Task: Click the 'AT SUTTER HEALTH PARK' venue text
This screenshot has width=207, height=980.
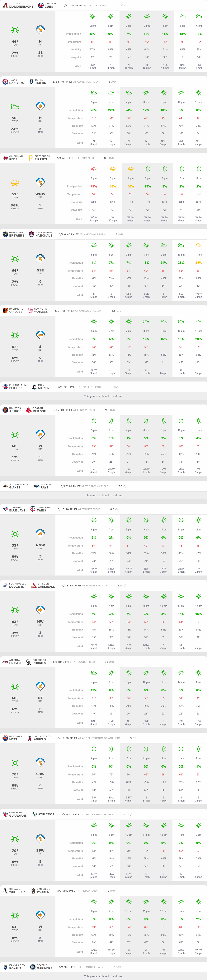Action: 97,815
